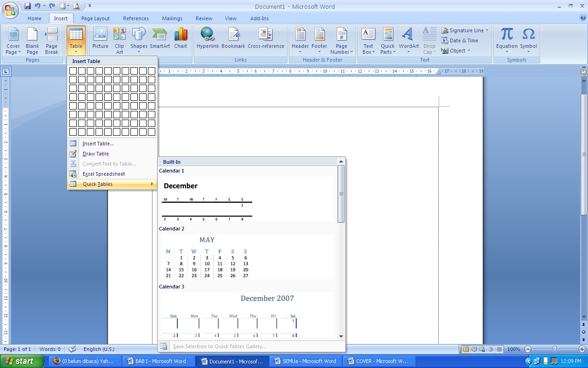Insert an Equation
Screen dimensions: 588x368
click(x=507, y=39)
